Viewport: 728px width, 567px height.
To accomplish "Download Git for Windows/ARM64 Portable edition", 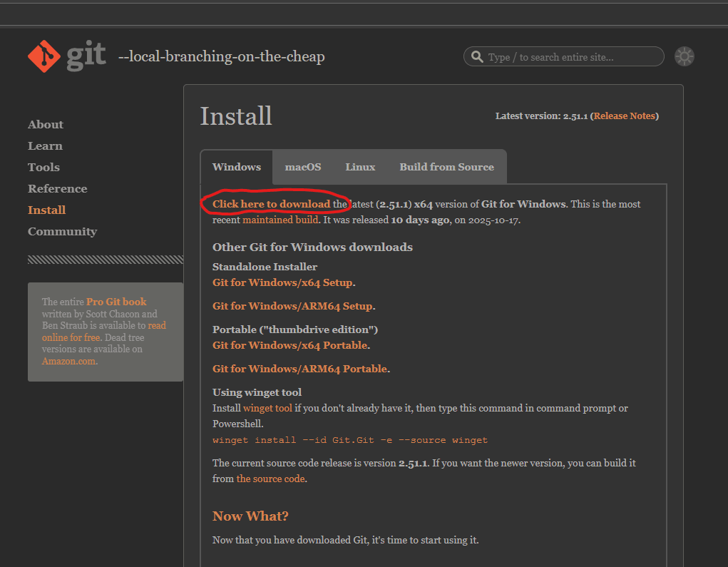I will tap(299, 368).
